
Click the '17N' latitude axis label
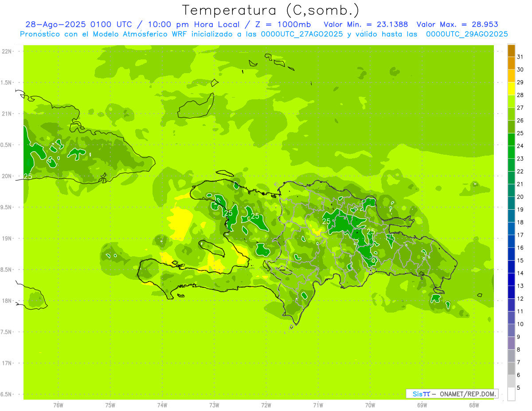pyautogui.click(x=6, y=363)
